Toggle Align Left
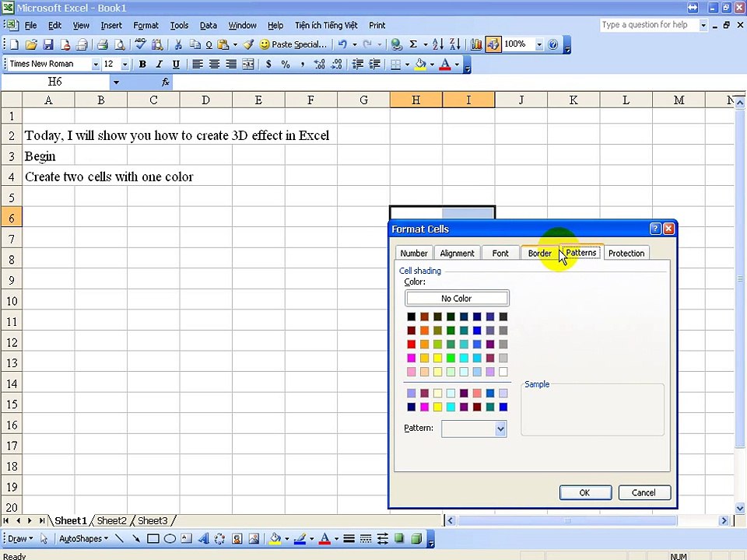Image resolution: width=747 pixels, height=560 pixels. pyautogui.click(x=197, y=65)
